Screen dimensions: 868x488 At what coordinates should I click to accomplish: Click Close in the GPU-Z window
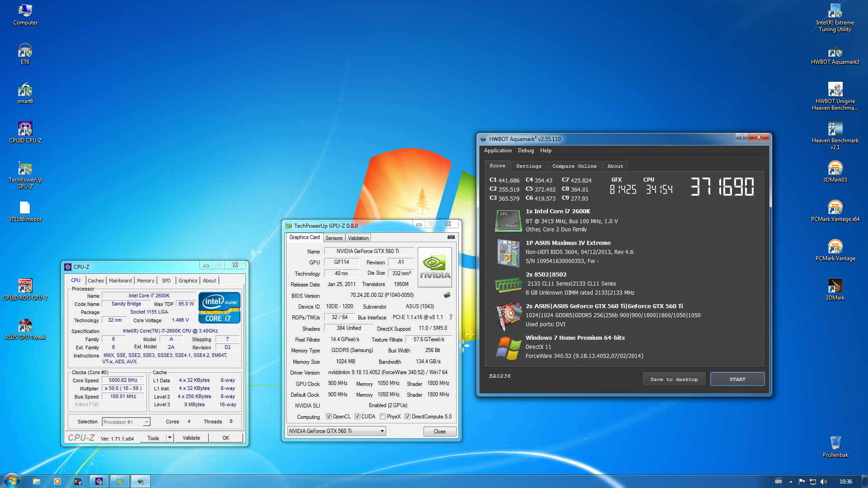tap(439, 432)
